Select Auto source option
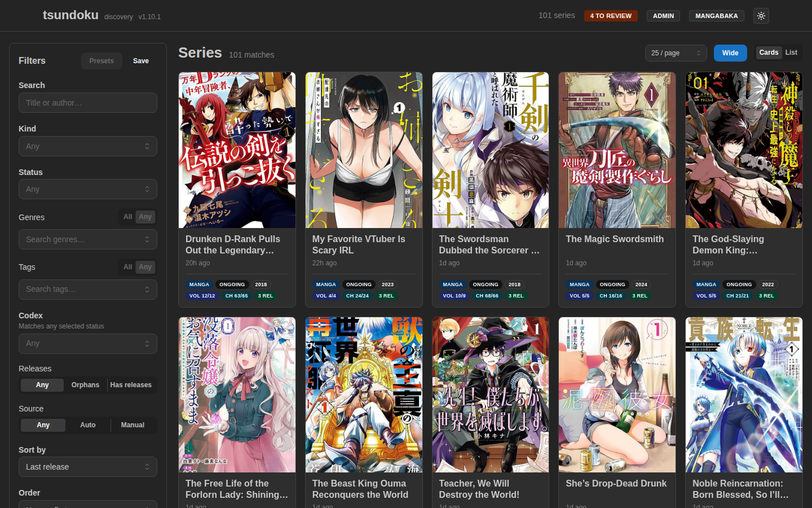812x508 pixels. point(88,425)
